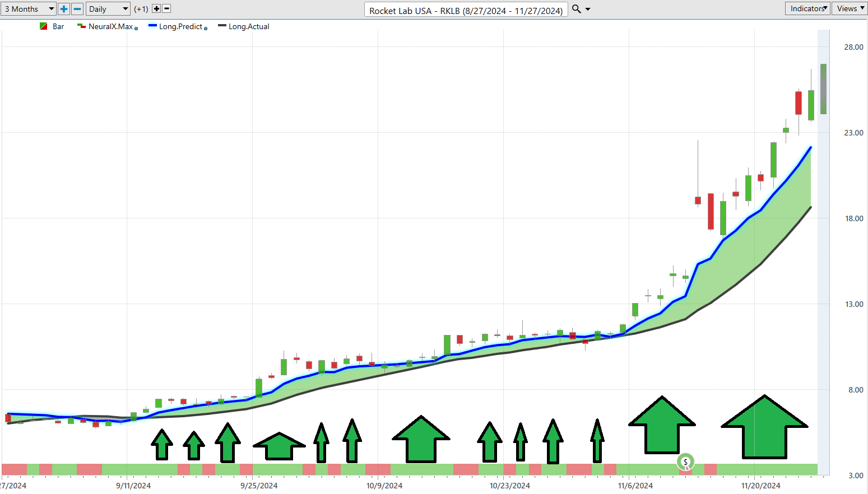Click the 23.00 price axis label
Image resolution: width=868 pixels, height=494 pixels.
[853, 133]
